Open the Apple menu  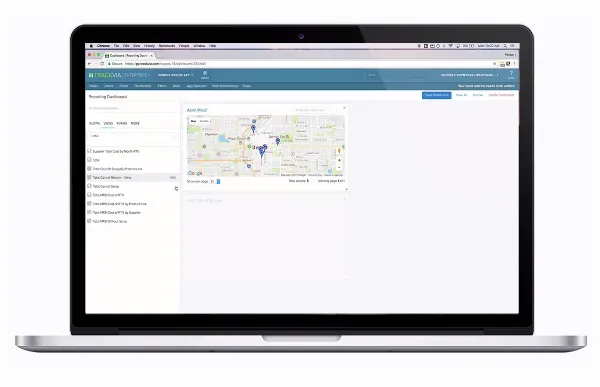91,46
